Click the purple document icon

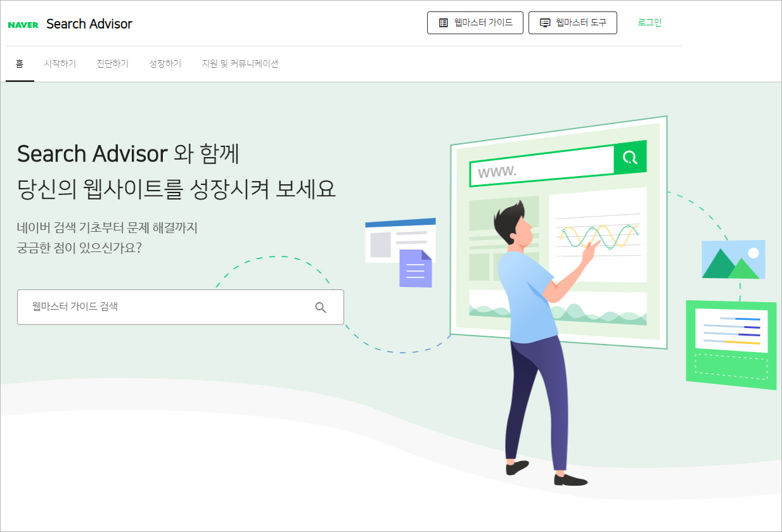click(416, 268)
